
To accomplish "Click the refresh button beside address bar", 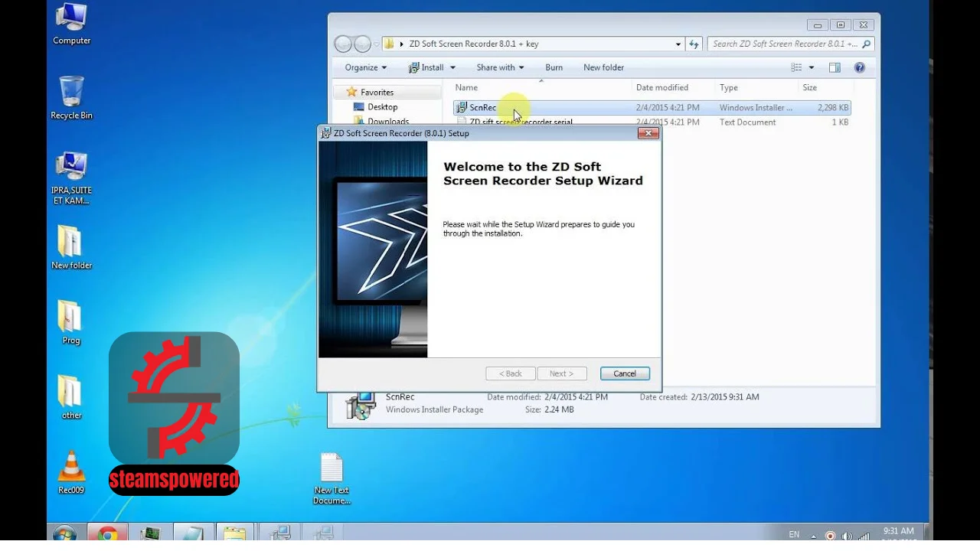I will tap(694, 44).
